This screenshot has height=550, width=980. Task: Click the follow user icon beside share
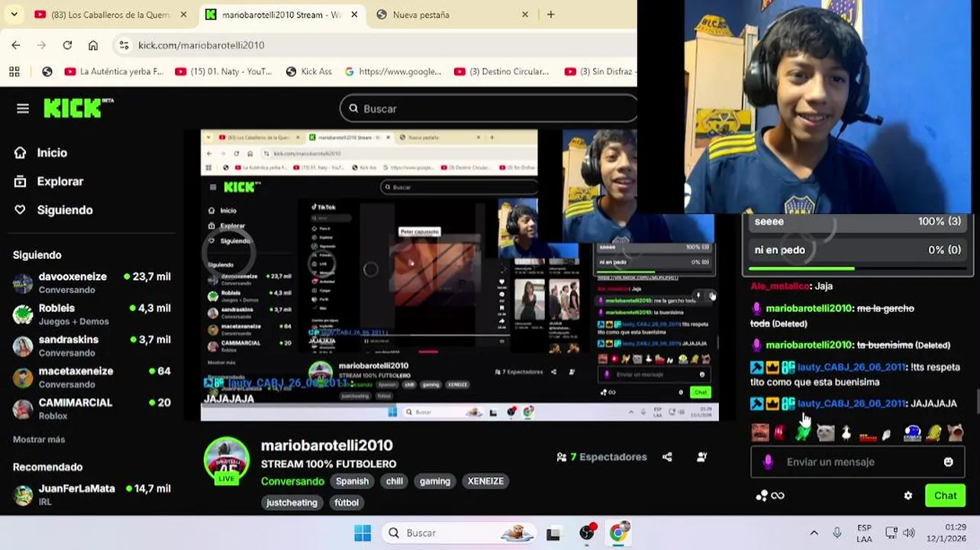[x=701, y=457]
